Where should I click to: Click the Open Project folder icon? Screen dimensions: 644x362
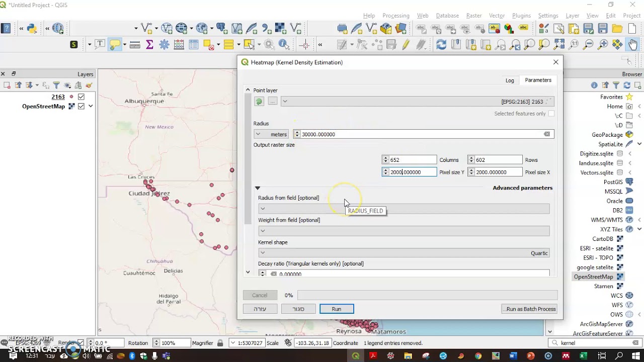point(617,29)
